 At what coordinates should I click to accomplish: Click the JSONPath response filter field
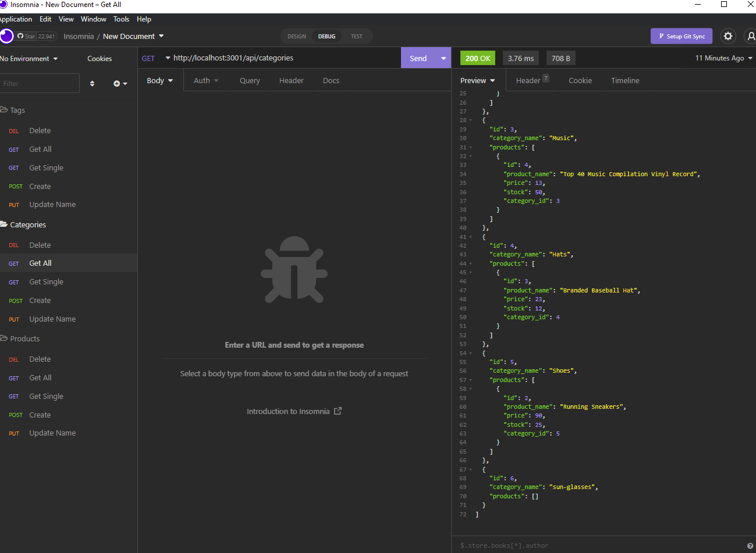tap(599, 545)
